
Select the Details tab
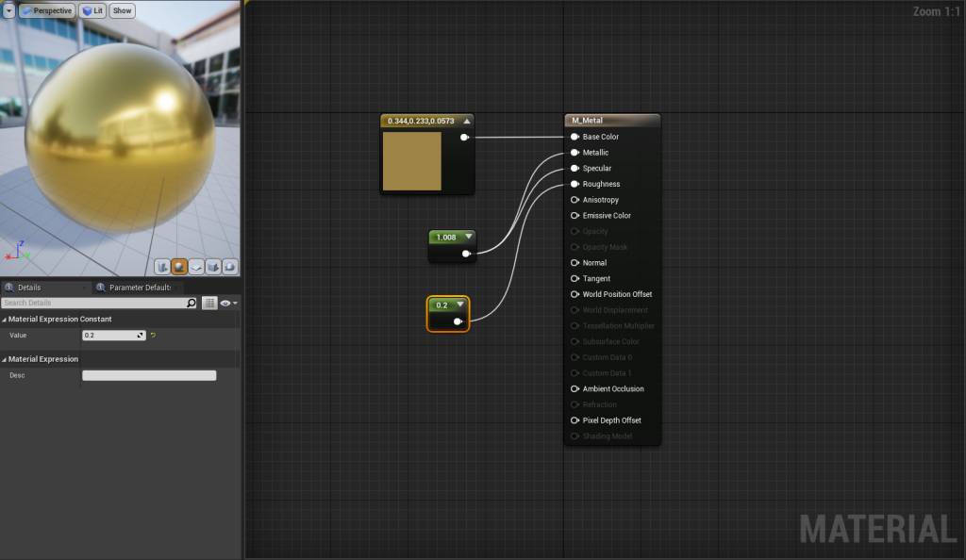click(29, 287)
